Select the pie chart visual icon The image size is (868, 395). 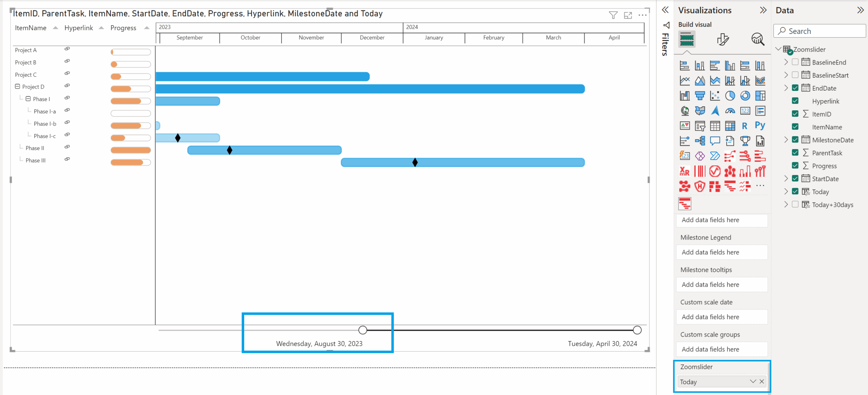(730, 96)
